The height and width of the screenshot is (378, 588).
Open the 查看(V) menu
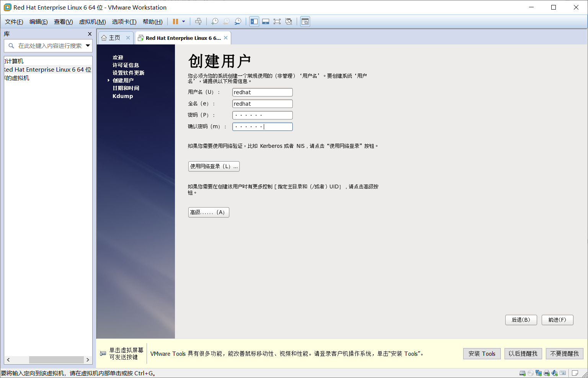[x=64, y=22]
